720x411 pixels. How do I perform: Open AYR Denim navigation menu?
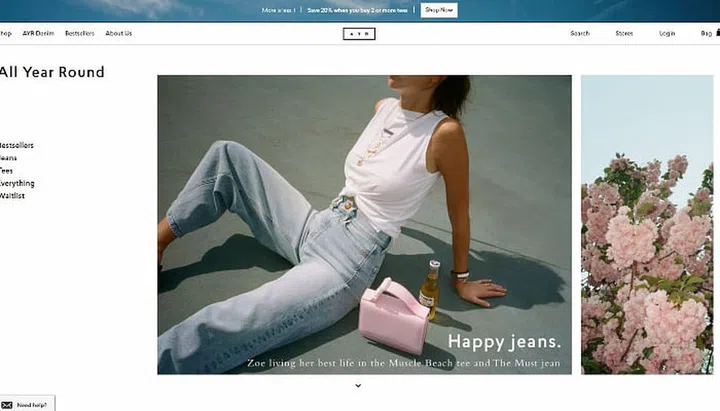[38, 33]
